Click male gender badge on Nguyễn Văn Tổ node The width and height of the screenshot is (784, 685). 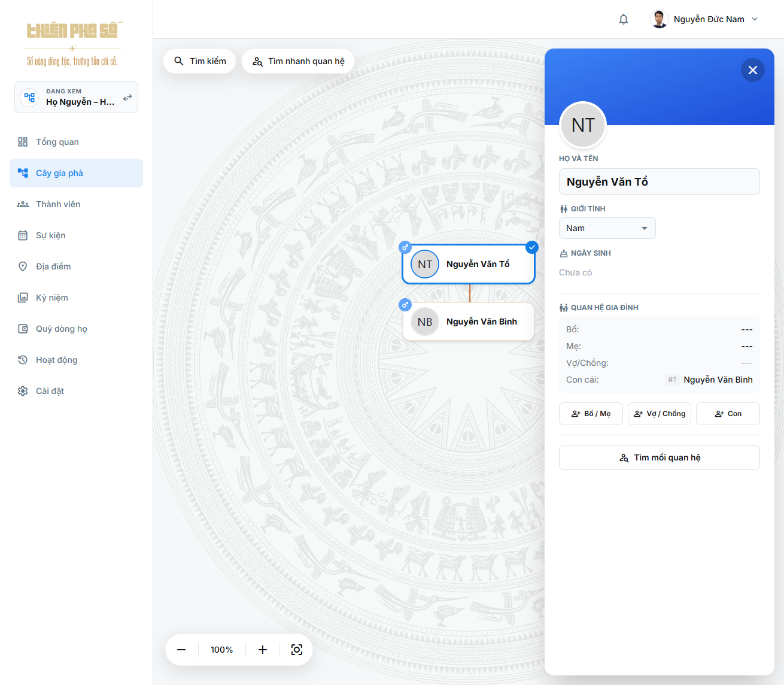[x=405, y=247]
